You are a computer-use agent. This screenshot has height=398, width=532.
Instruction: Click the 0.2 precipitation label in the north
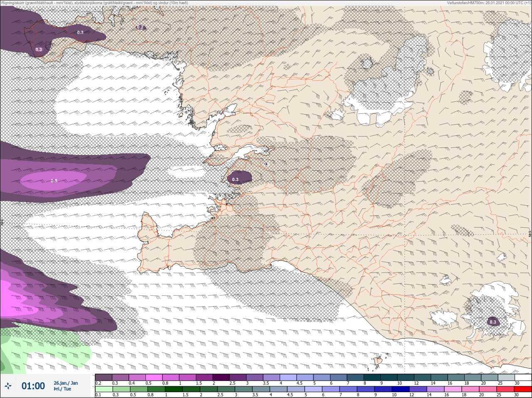tap(140, 27)
